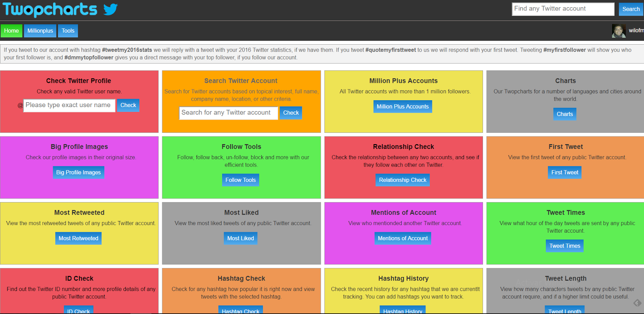Open the blue First Tweet button
The width and height of the screenshot is (644, 314).
pyautogui.click(x=565, y=172)
